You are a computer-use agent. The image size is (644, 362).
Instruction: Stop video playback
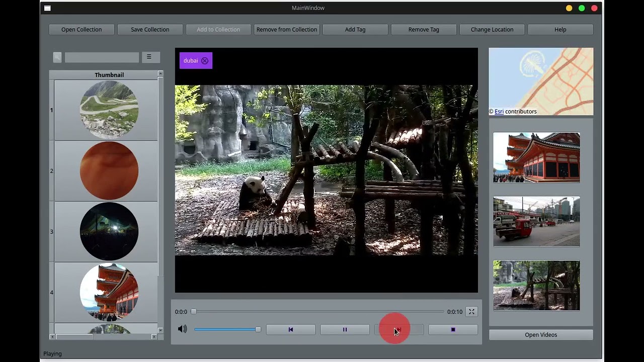click(x=453, y=330)
